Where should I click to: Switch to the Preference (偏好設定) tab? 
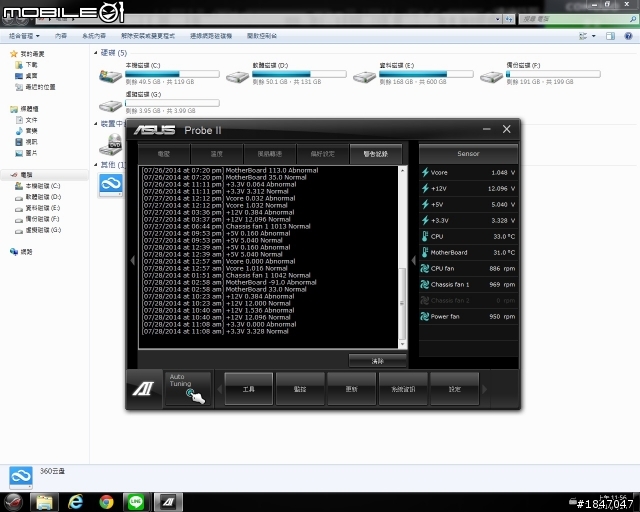click(322, 154)
